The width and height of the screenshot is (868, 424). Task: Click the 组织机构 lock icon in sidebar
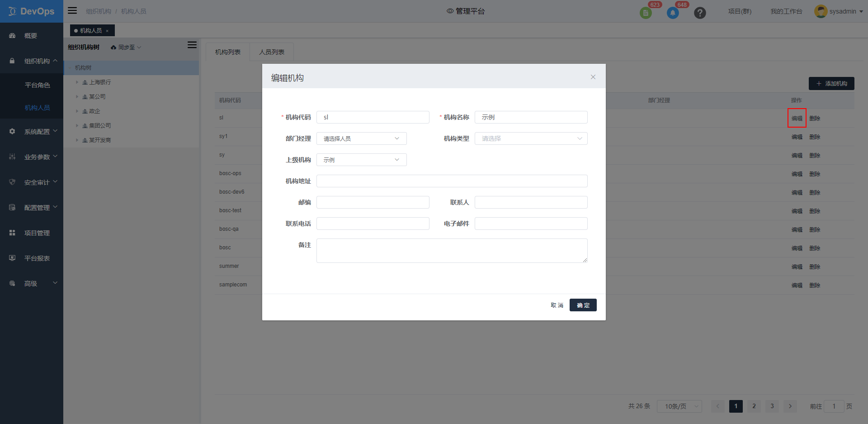pos(12,61)
